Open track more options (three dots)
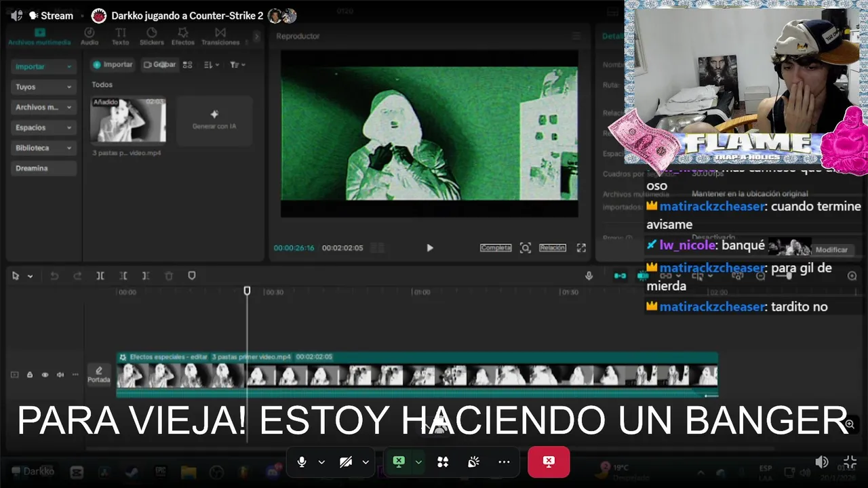 tap(75, 374)
